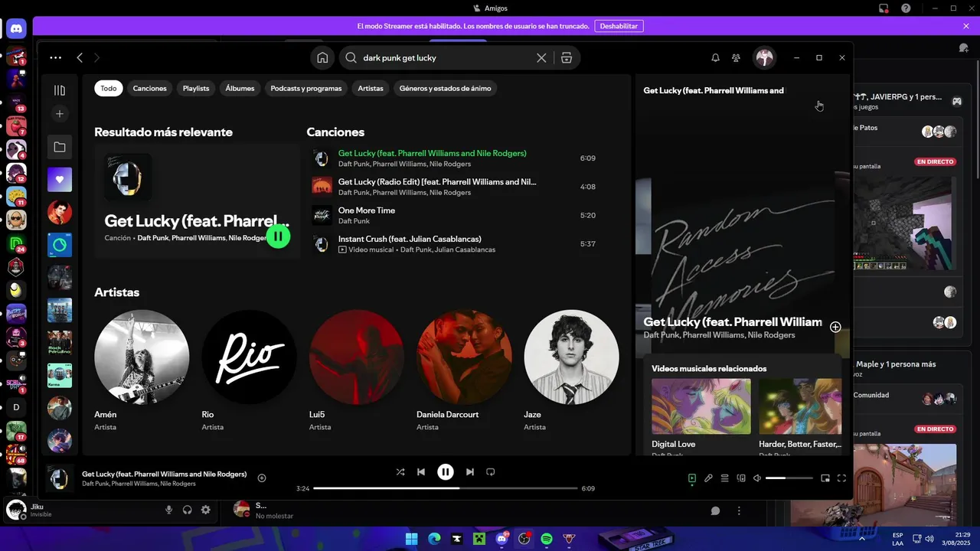Open the Friend Activity icon
Screen dimensions: 980x551
pyautogui.click(x=736, y=57)
